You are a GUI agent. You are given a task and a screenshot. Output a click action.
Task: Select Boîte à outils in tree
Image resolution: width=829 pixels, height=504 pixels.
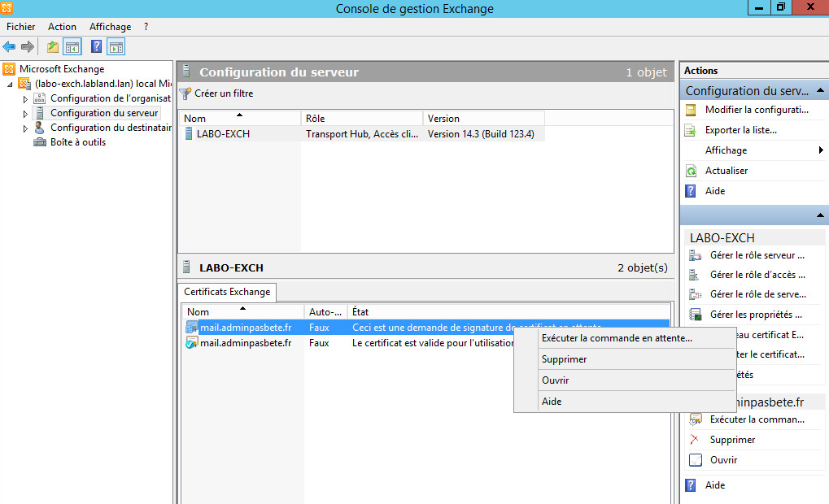tap(77, 142)
